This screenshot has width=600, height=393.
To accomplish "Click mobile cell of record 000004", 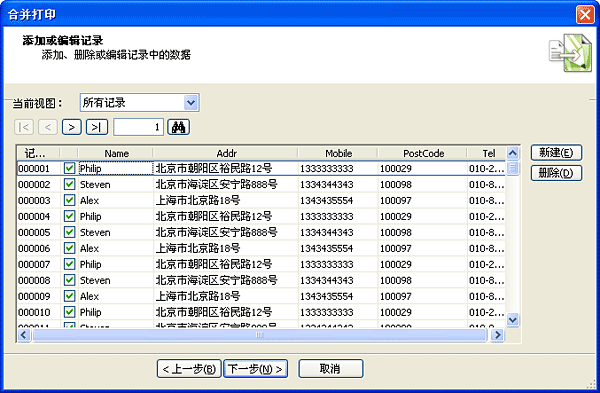I will pyautogui.click(x=338, y=216).
